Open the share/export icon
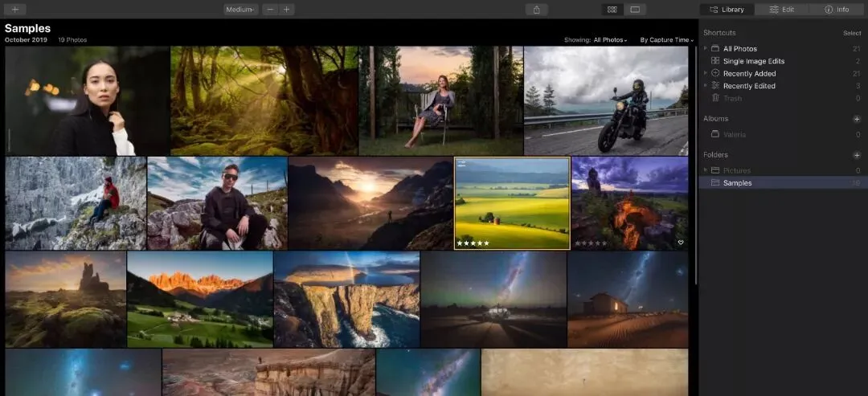868x396 pixels. pyautogui.click(x=536, y=10)
